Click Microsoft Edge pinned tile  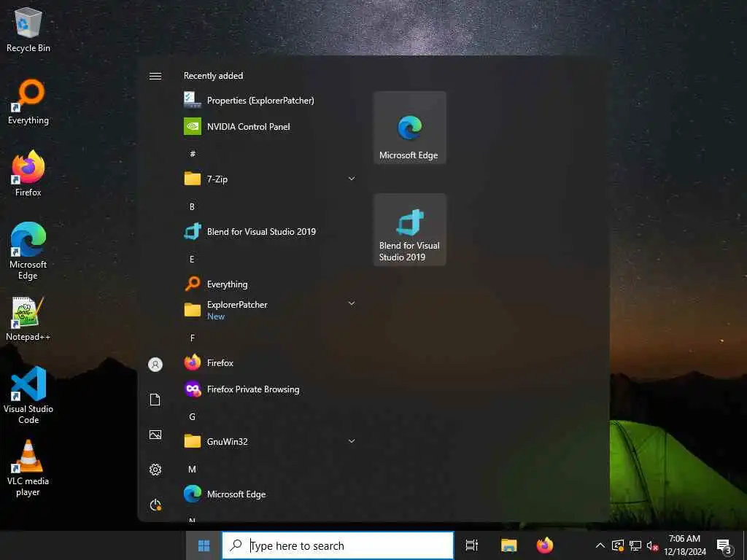tap(410, 128)
